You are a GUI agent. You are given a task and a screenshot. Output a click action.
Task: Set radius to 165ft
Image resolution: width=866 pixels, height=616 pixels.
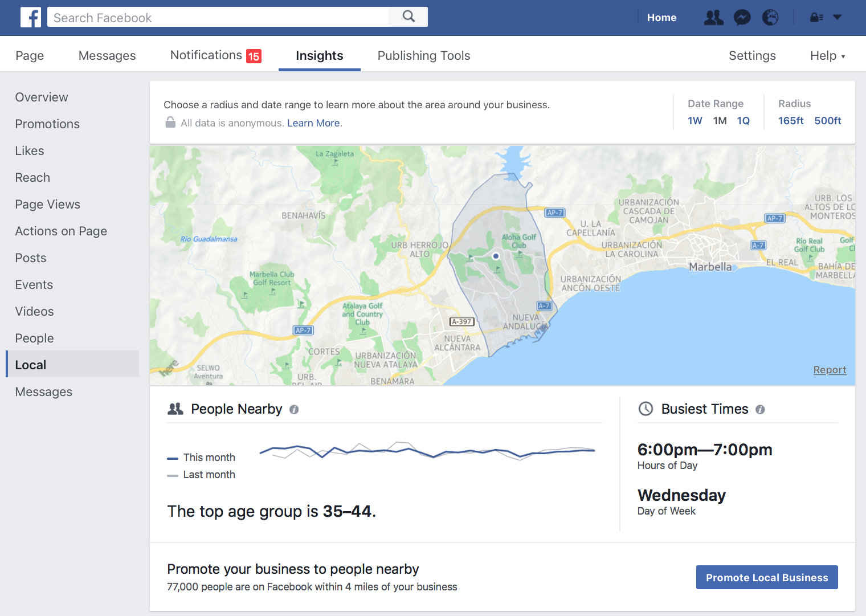coord(791,121)
